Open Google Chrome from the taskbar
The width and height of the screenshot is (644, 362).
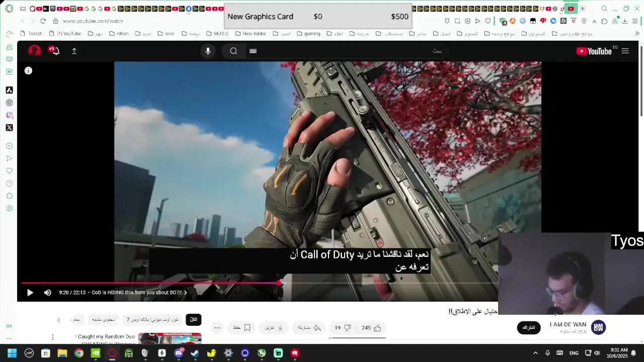click(x=78, y=353)
